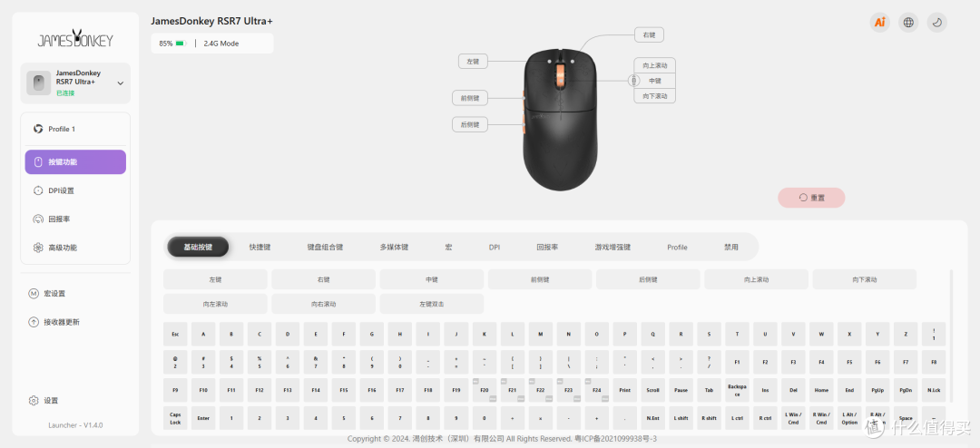
Task: Click the F24 key
Action: (x=596, y=390)
